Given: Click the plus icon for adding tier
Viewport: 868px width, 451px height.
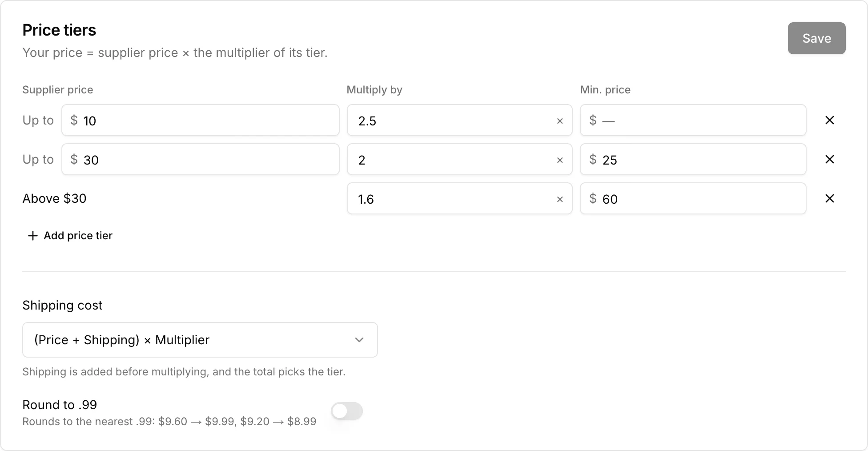Looking at the screenshot, I should [32, 236].
